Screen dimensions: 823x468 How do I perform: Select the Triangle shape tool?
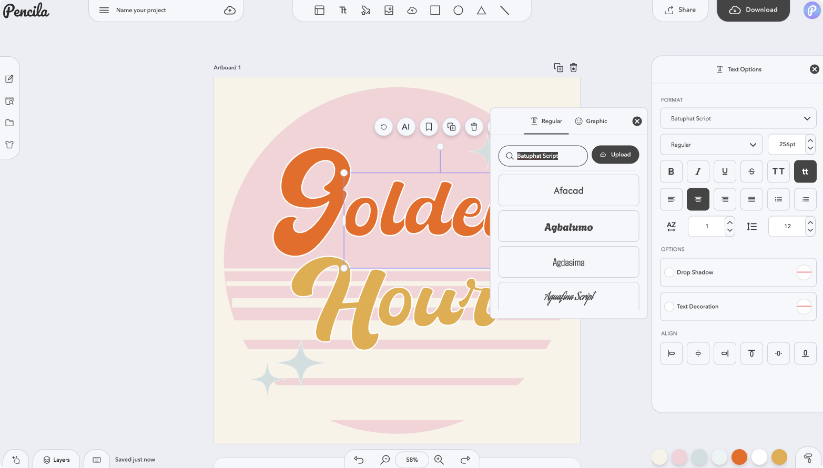(481, 10)
